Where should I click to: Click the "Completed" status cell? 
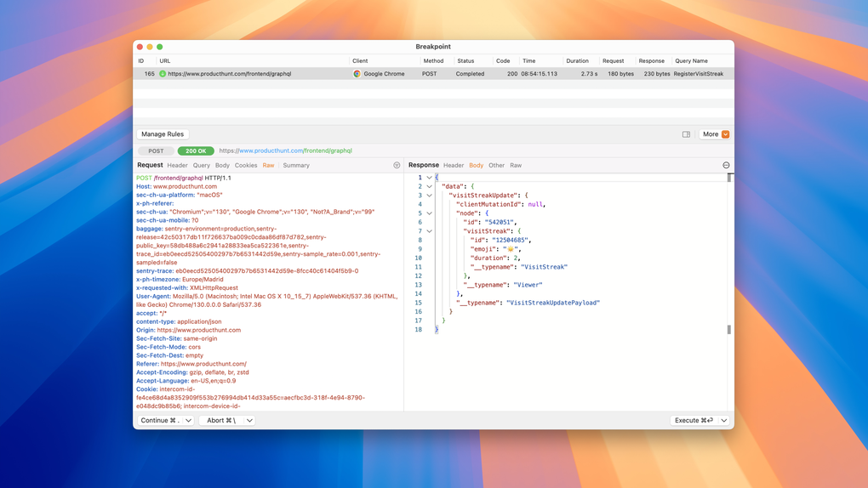tap(470, 74)
